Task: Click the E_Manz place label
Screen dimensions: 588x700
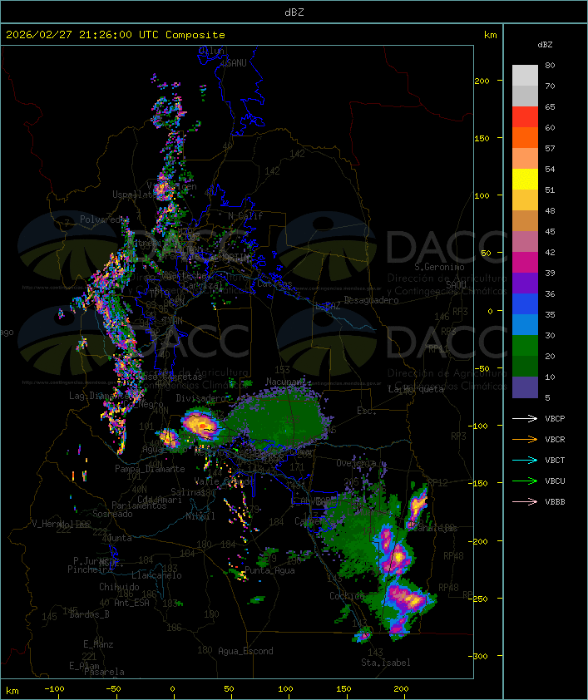Action: tap(98, 644)
